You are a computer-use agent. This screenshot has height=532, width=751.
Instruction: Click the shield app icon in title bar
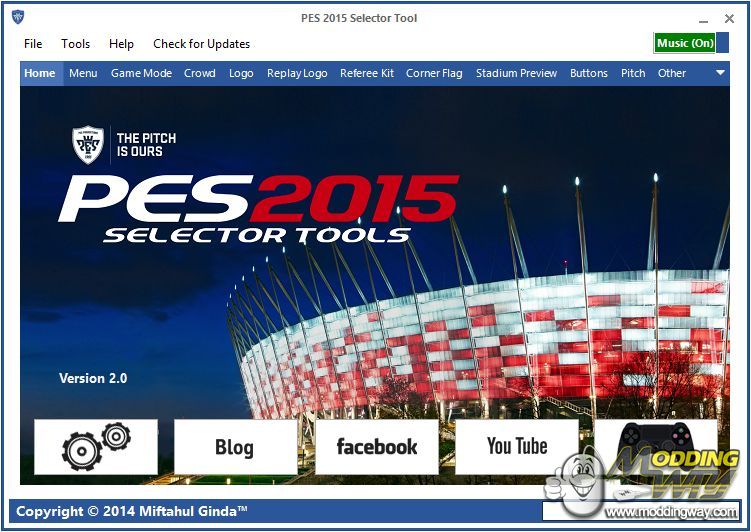pos(18,18)
